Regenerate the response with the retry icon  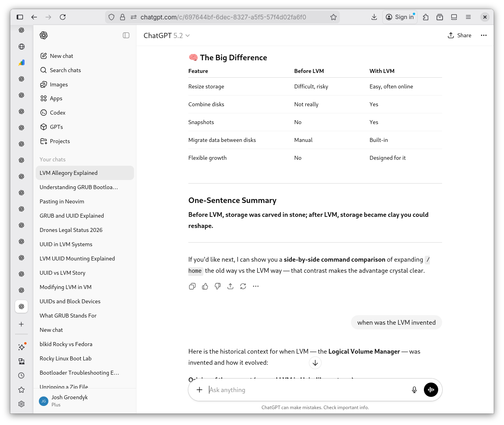[x=243, y=286]
